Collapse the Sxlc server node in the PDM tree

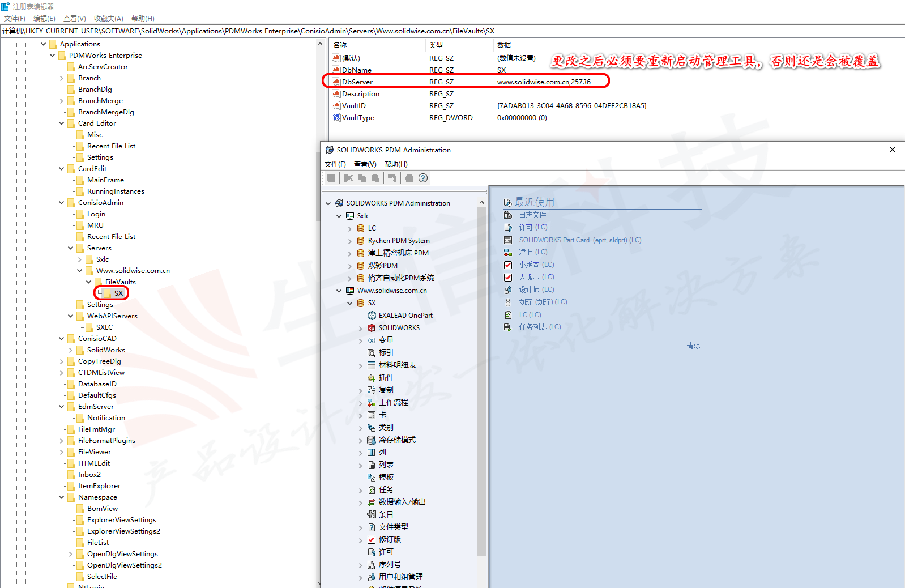click(339, 216)
